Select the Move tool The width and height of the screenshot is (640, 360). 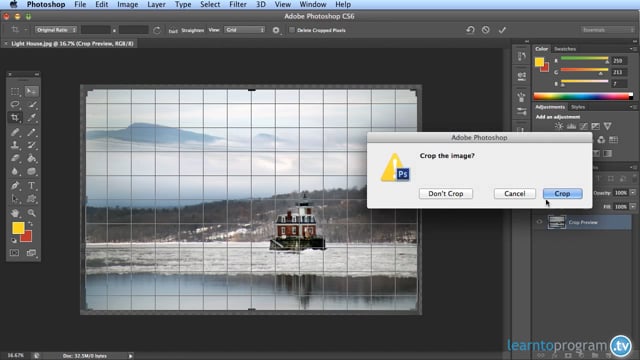tap(31, 91)
